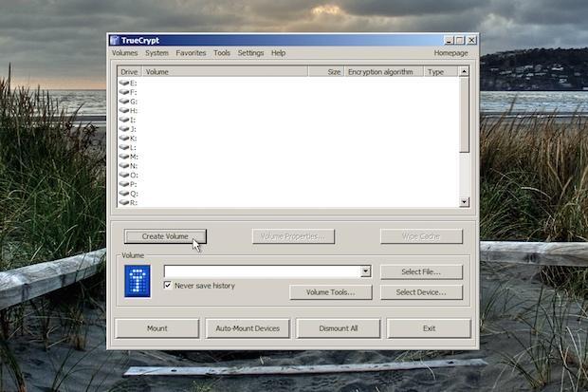
Task: Click the drive list scroll down arrow
Action: (464, 202)
